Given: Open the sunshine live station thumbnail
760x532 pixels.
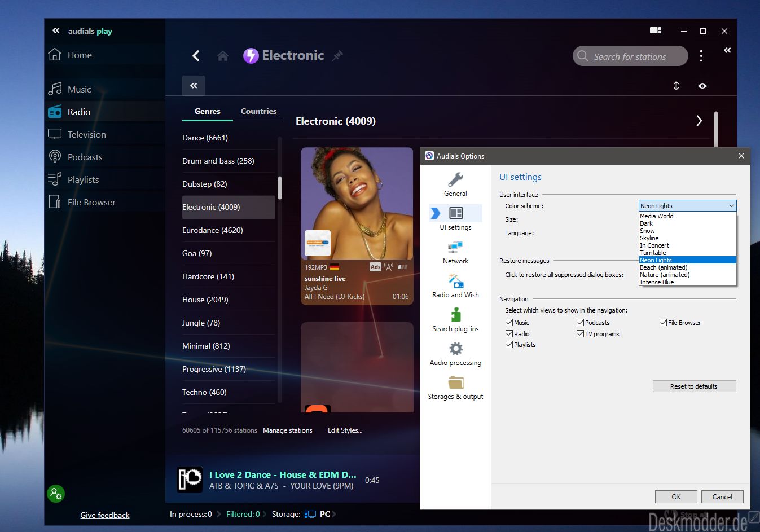Looking at the screenshot, I should pyautogui.click(x=357, y=204).
